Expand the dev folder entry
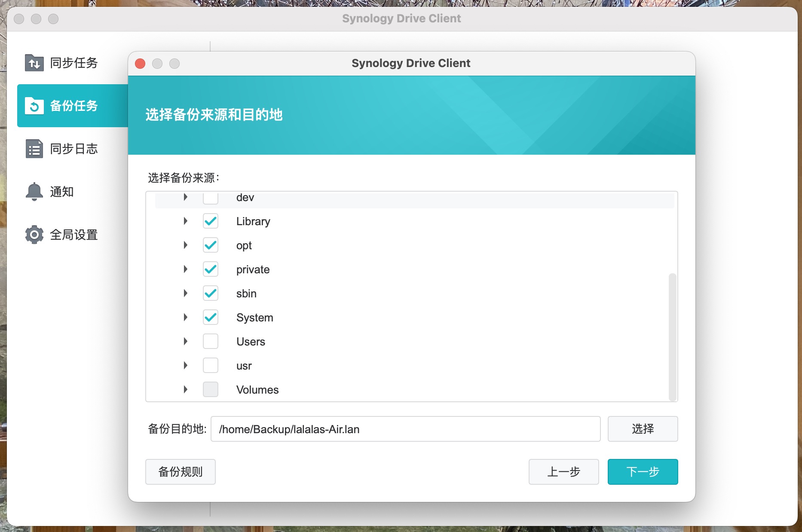Image resolution: width=802 pixels, height=532 pixels. [x=186, y=197]
